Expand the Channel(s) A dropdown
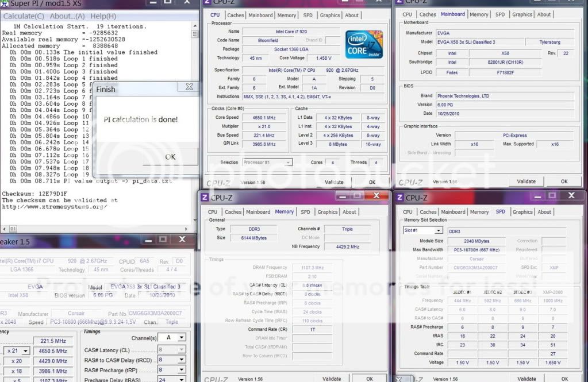The image size is (588, 382). [x=175, y=338]
